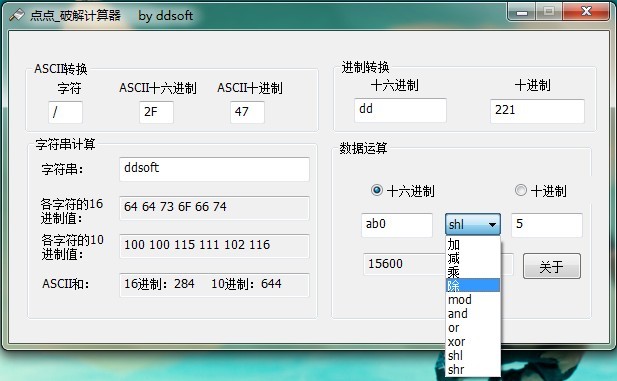Click the 关于 button
The width and height of the screenshot is (617, 381).
[552, 266]
